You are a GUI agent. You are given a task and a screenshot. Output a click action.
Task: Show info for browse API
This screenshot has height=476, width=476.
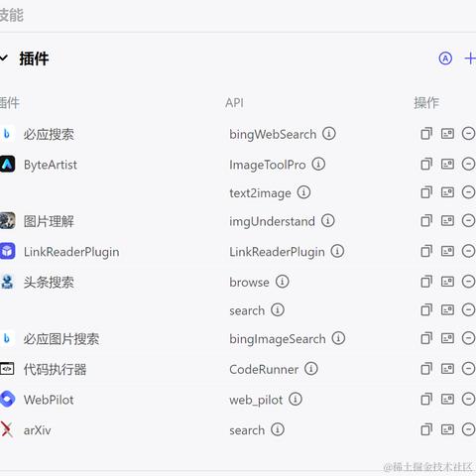tap(283, 282)
